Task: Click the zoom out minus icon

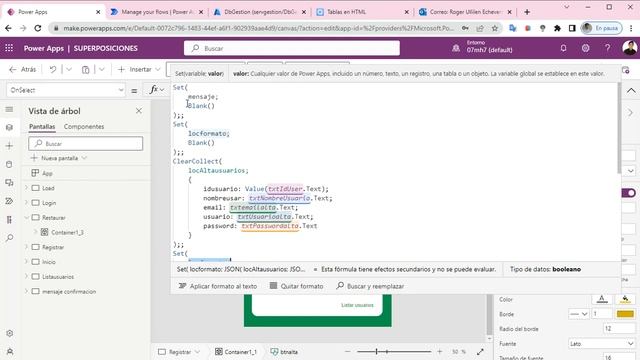Action: [347, 351]
